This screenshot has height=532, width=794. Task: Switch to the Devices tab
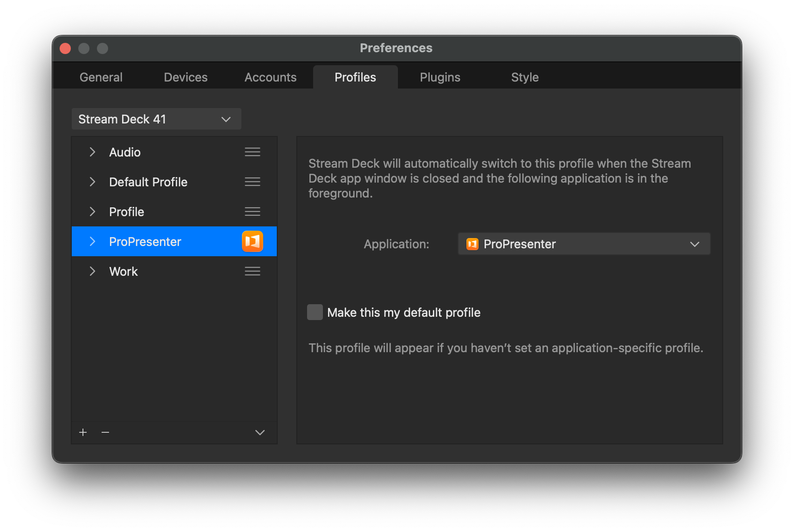pyautogui.click(x=185, y=77)
